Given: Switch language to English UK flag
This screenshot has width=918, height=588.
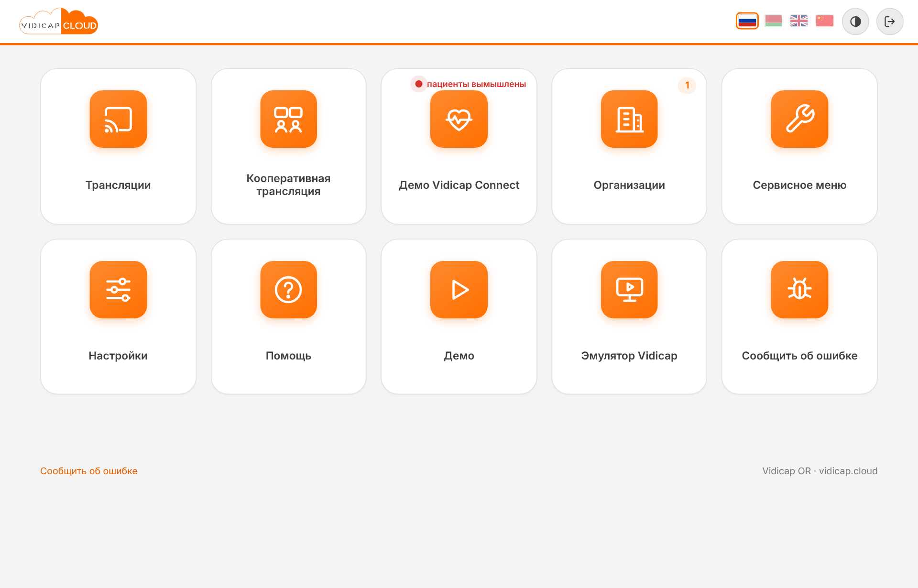Looking at the screenshot, I should pyautogui.click(x=799, y=21).
